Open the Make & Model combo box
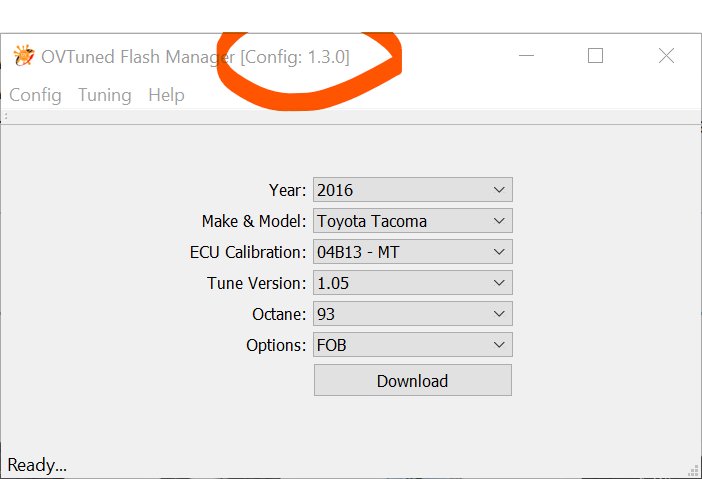This screenshot has width=702, height=479. [x=413, y=221]
